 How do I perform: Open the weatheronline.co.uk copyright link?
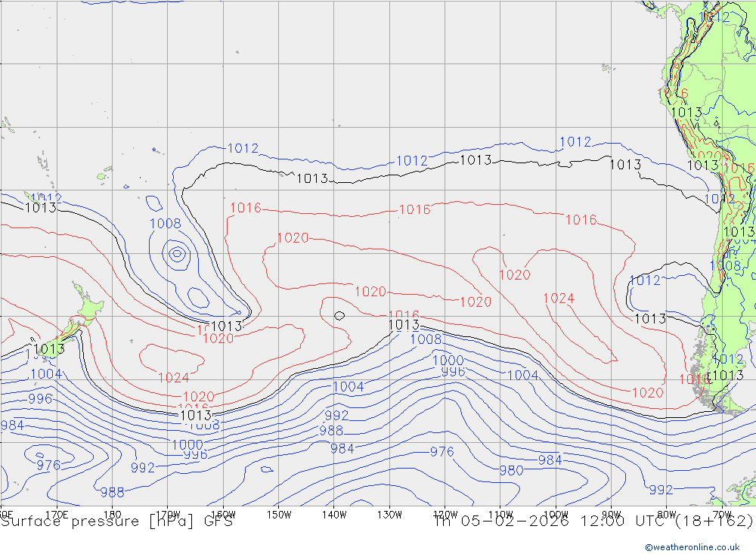(x=692, y=547)
